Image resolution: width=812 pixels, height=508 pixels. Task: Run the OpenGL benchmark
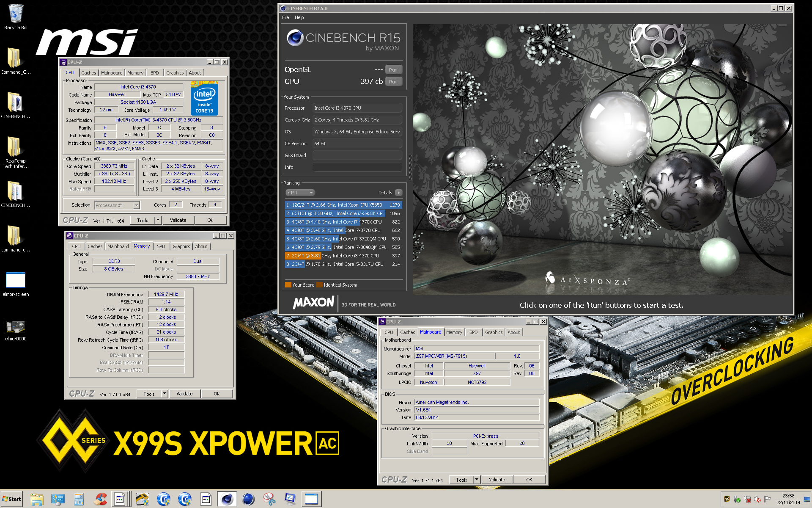(x=393, y=70)
